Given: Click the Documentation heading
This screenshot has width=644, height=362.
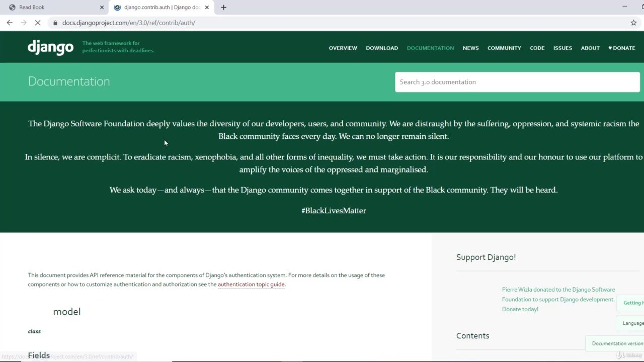Looking at the screenshot, I should coord(69,81).
